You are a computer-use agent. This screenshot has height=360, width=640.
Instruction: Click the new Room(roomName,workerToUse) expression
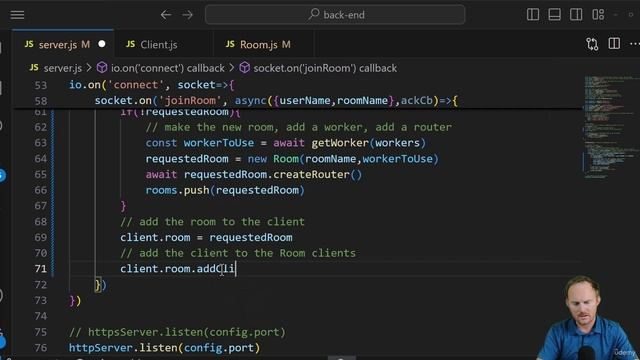click(x=343, y=159)
